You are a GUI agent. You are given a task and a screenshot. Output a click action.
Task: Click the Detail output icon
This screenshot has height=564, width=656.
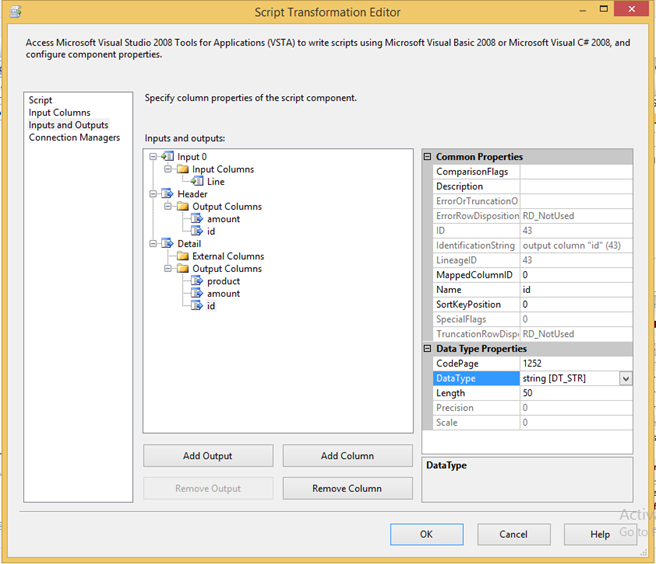[x=168, y=244]
